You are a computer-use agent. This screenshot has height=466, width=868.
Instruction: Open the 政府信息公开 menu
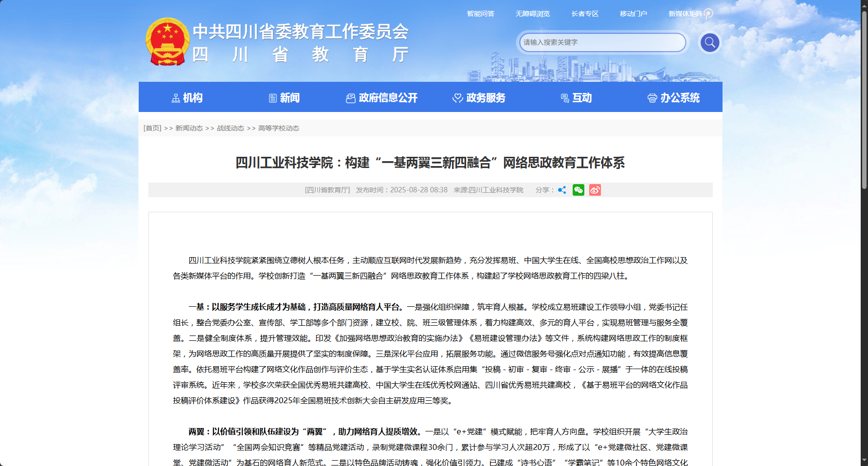[382, 98]
